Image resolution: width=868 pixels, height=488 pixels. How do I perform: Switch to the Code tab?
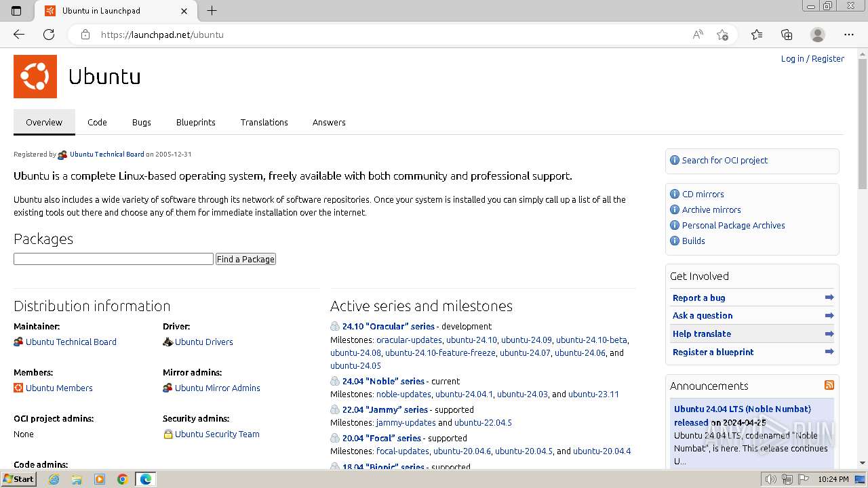[97, 122]
